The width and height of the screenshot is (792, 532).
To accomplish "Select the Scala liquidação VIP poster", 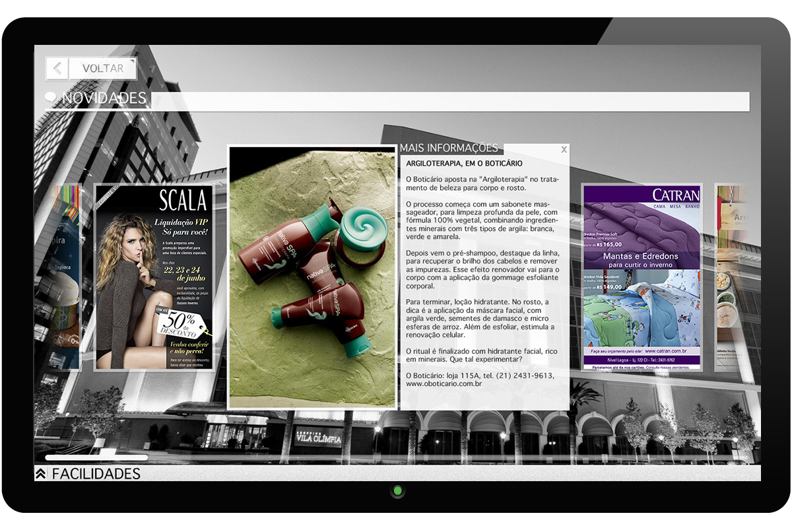I will pos(154,277).
